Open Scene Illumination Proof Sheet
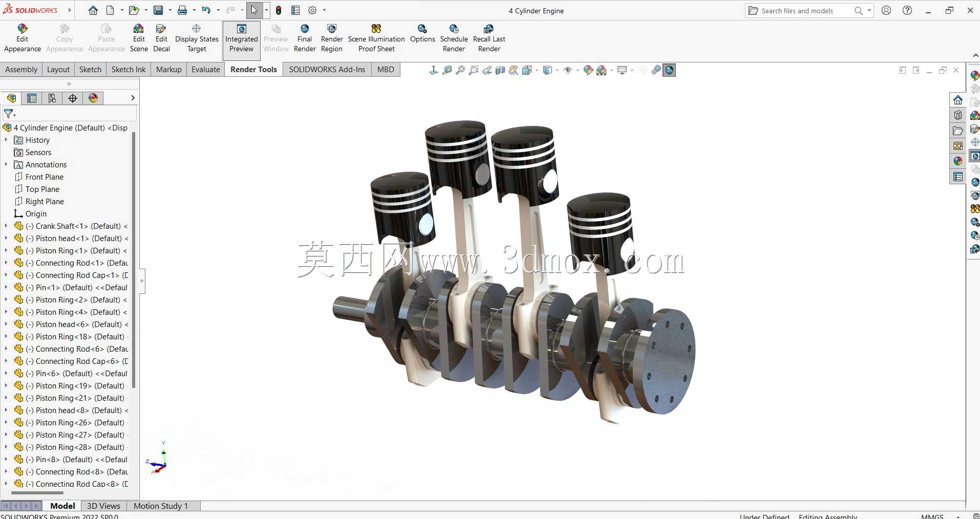The height and width of the screenshot is (519, 980). coord(376,38)
